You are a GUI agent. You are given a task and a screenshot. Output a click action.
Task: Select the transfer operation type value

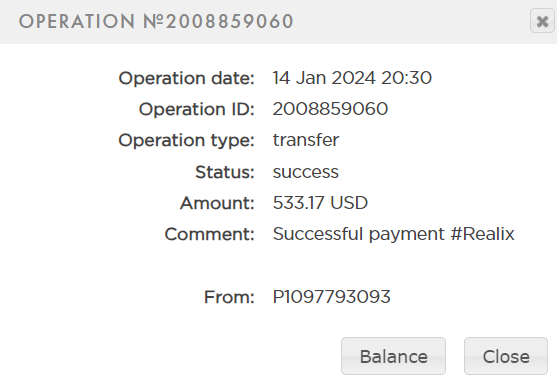pos(306,140)
